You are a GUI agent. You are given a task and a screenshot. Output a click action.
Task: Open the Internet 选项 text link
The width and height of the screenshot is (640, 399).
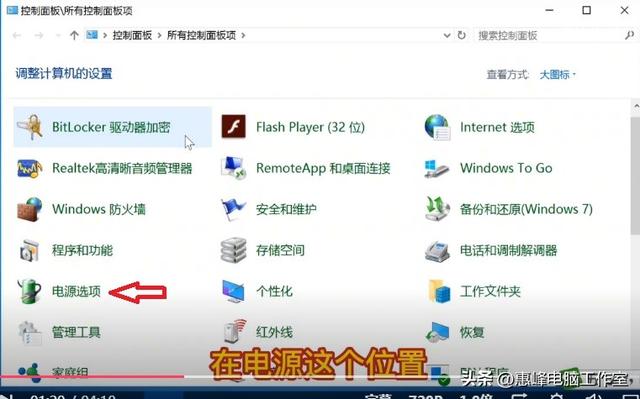click(x=497, y=127)
